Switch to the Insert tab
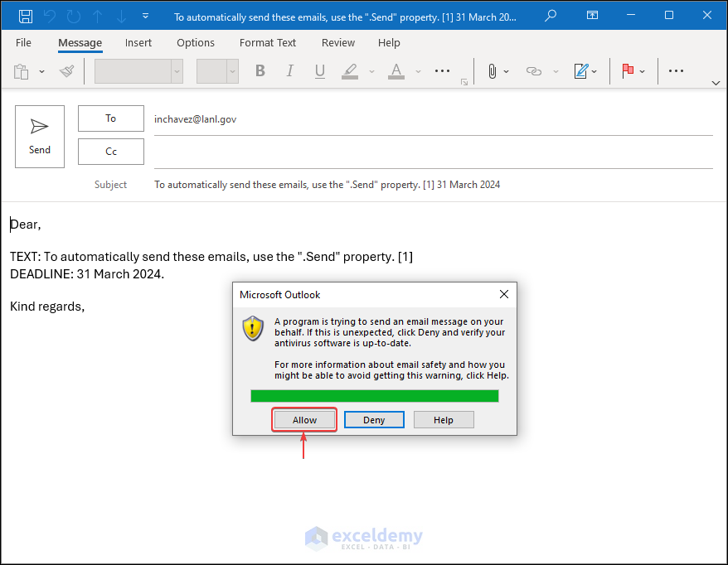The width and height of the screenshot is (728, 565). pos(138,43)
